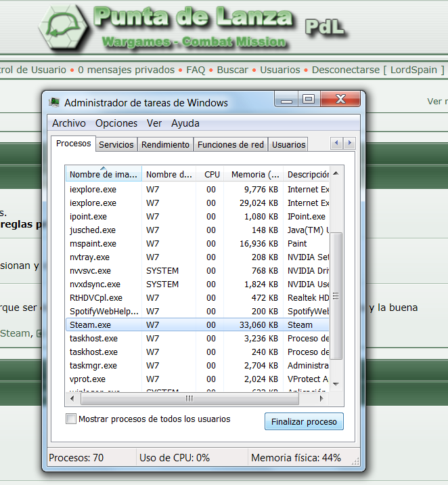Minimize the Administrador de tareas window
This screenshot has width=448, height=485.
pyautogui.click(x=286, y=100)
